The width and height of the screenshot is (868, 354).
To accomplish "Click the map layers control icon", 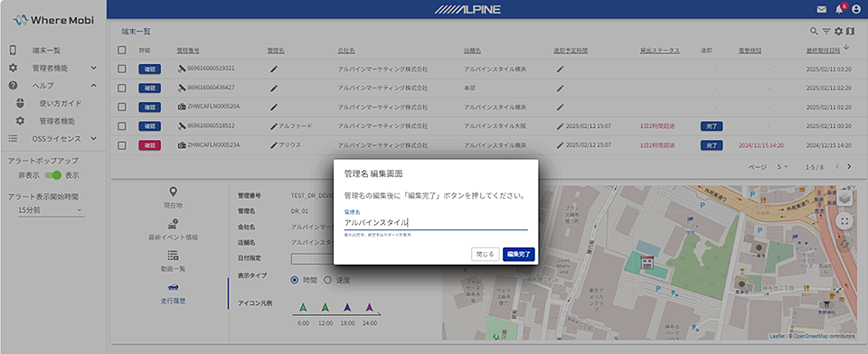I will [844, 198].
